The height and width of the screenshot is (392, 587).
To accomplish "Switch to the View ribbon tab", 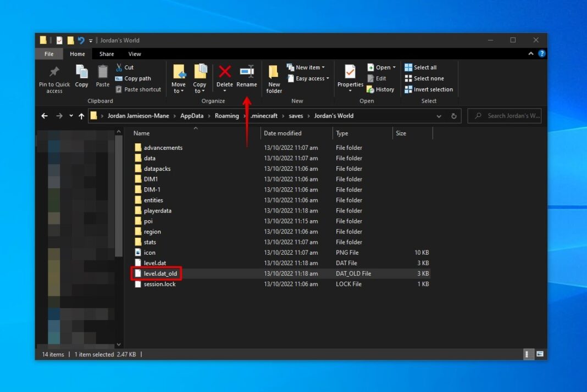I will pyautogui.click(x=135, y=53).
